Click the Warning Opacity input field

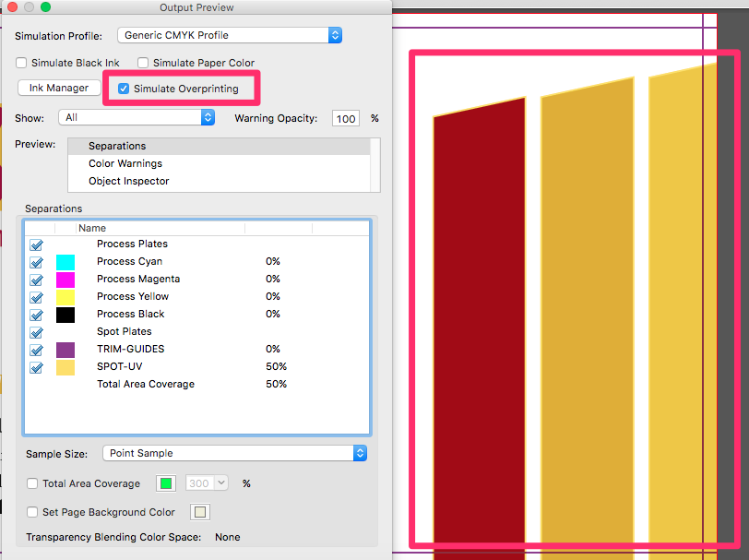(x=346, y=118)
